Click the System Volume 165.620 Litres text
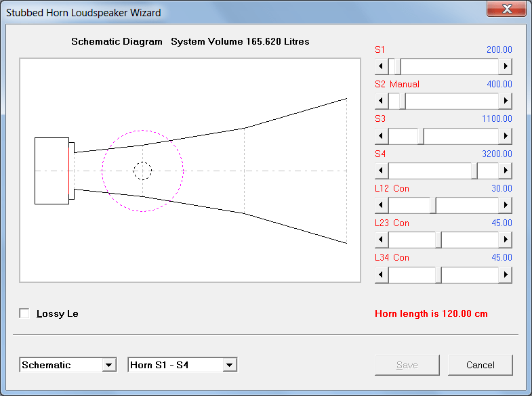Image resolution: width=532 pixels, height=396 pixels. click(240, 41)
